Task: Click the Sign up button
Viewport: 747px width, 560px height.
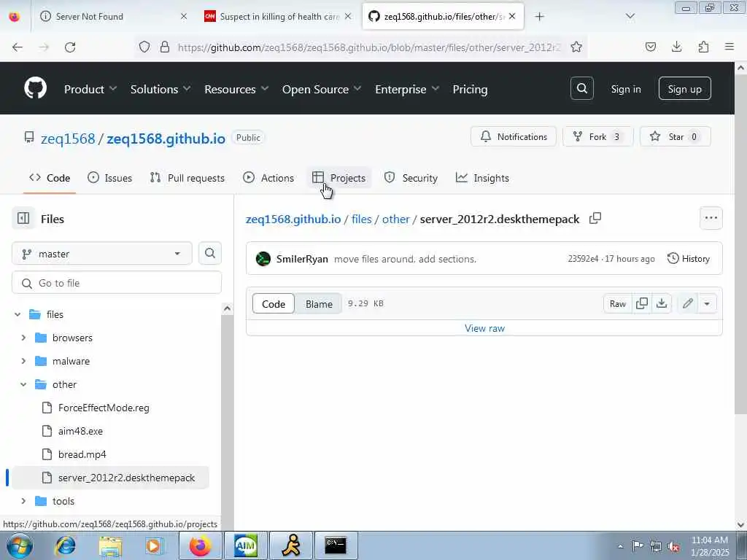Action: coord(684,88)
